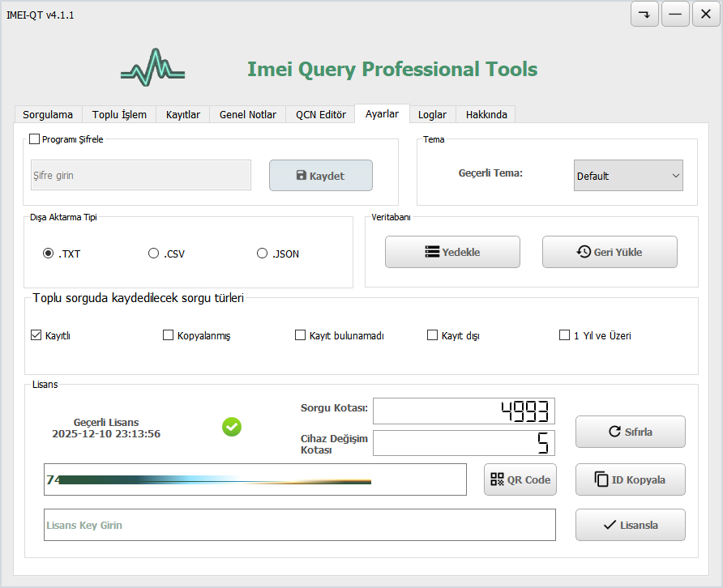Viewport: 723px width, 588px height.
Task: Click the Lisans Key Girin field
Action: click(300, 525)
